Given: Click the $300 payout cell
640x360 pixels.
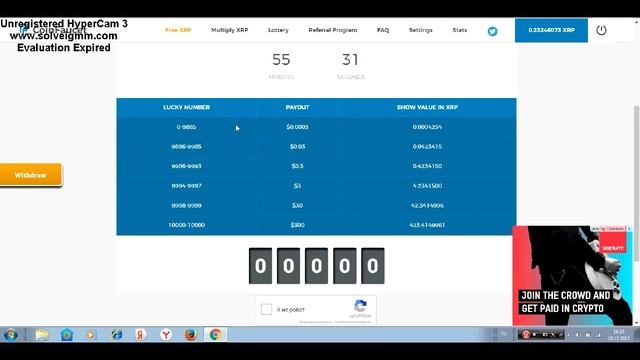Looking at the screenshot, I should [298, 225].
